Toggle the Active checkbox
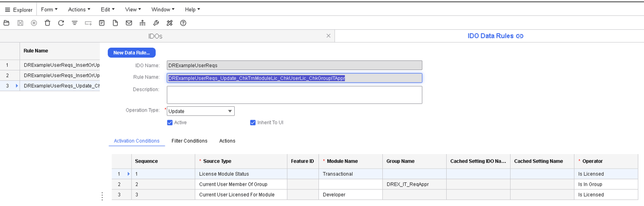This screenshot has height=206, width=644. point(170,122)
